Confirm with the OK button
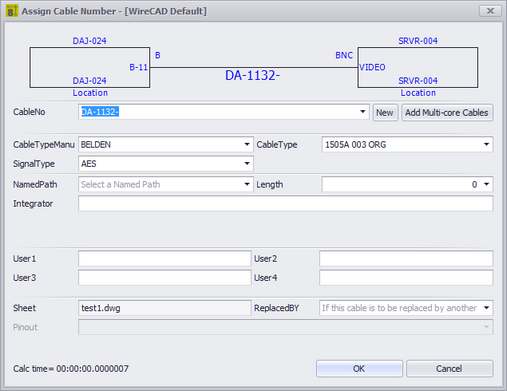 coord(359,369)
